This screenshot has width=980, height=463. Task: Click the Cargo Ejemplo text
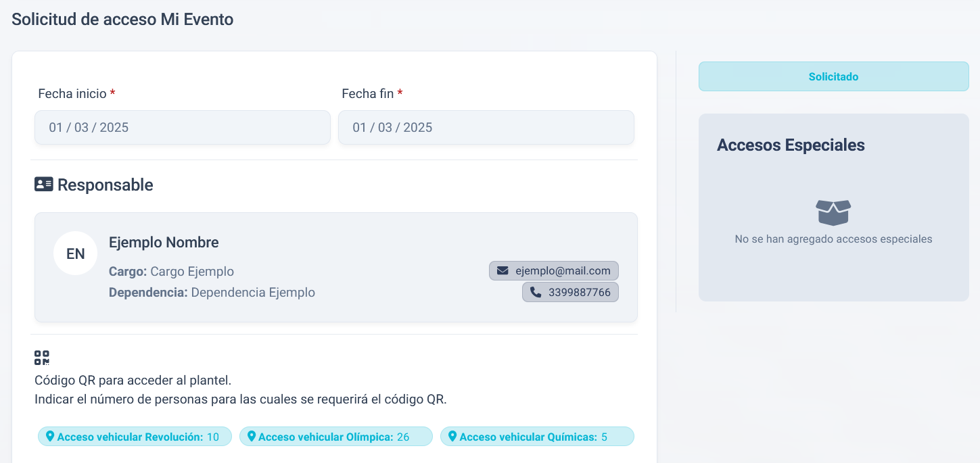[x=192, y=272]
